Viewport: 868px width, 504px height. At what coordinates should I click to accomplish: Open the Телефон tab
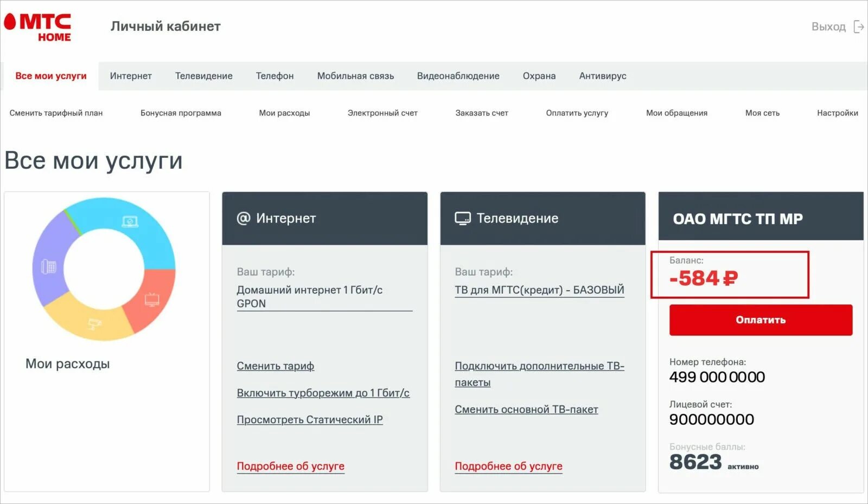point(275,76)
